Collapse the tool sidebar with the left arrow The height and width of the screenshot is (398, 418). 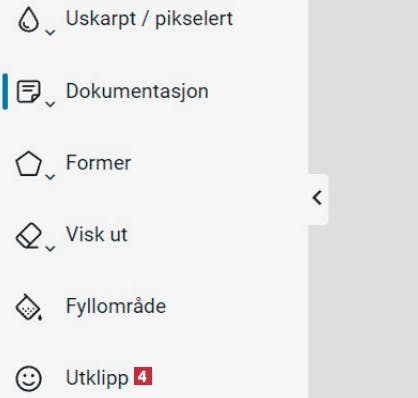[318, 198]
